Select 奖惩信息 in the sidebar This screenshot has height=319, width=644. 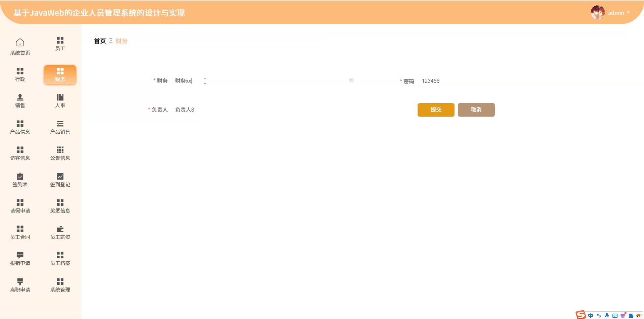[x=60, y=206]
